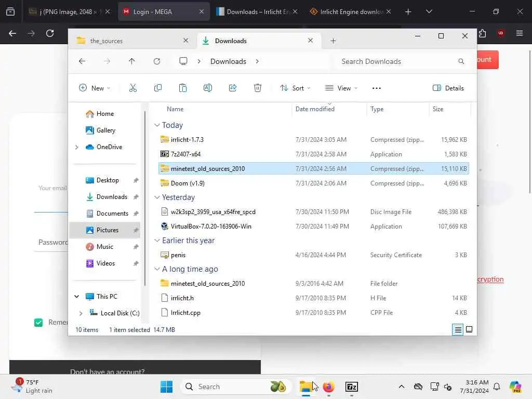Open the weather widget on taskbar
Screen dimensions: 532x399
32,387
